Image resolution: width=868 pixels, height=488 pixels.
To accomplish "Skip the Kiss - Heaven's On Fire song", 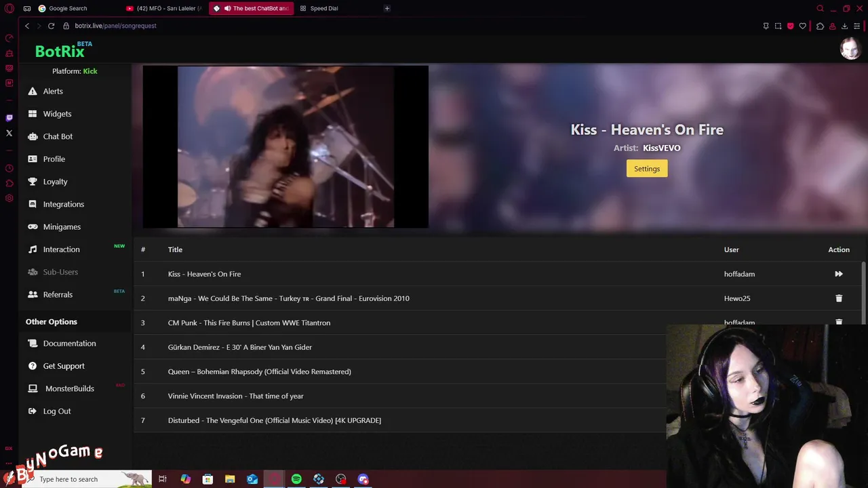I will click(839, 274).
